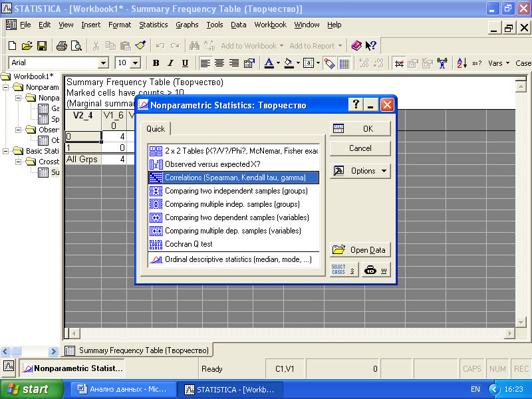Toggle bold formatting
Screen dimensions: 532x399
click(156, 63)
